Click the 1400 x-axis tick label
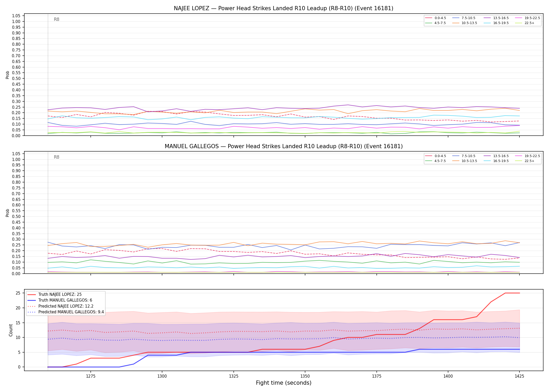 coord(448,376)
